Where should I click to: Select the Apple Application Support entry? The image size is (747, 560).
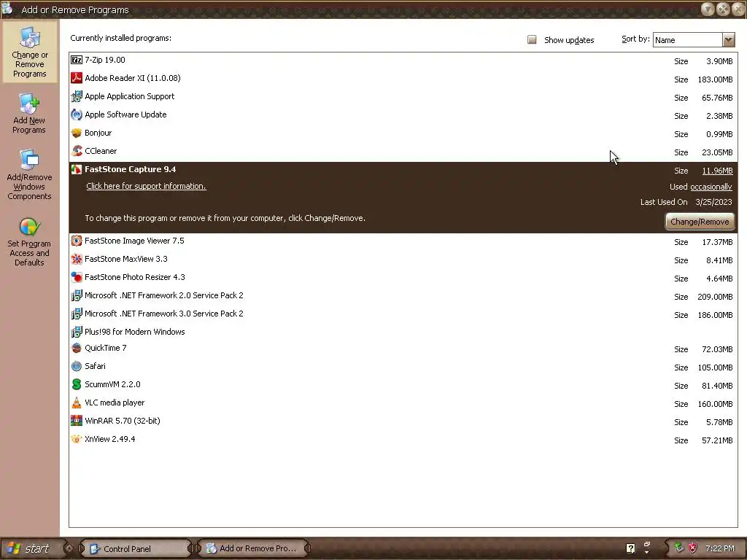point(403,97)
